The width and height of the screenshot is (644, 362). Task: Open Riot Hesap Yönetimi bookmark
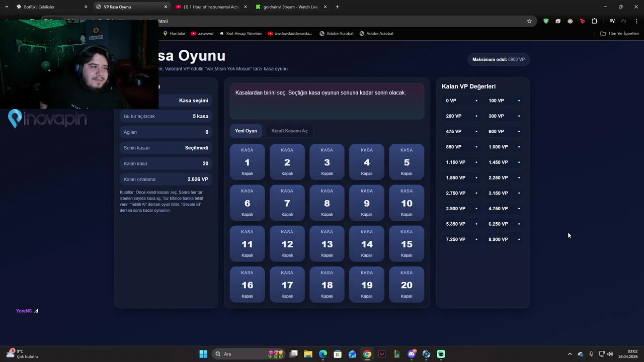241,33
